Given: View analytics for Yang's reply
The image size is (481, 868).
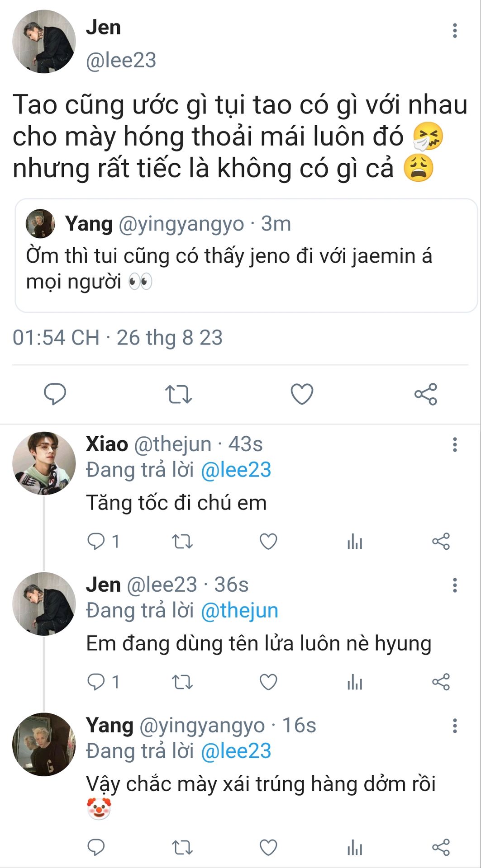Looking at the screenshot, I should pyautogui.click(x=355, y=847).
